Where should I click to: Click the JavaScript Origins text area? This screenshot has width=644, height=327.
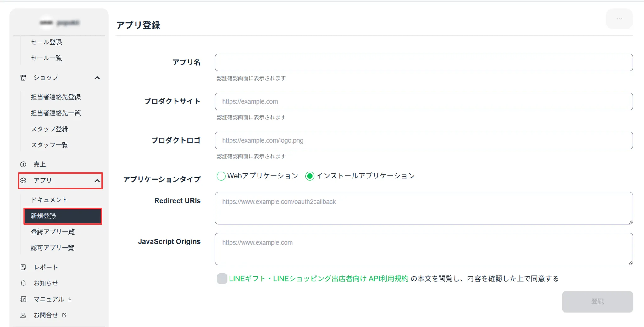[424, 249]
